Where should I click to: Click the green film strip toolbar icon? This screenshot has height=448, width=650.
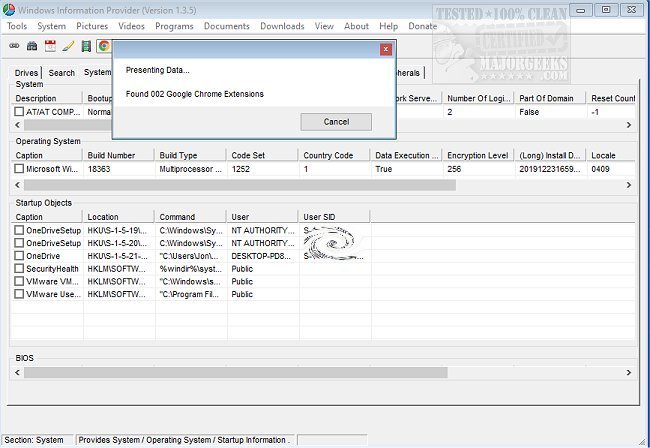point(87,46)
